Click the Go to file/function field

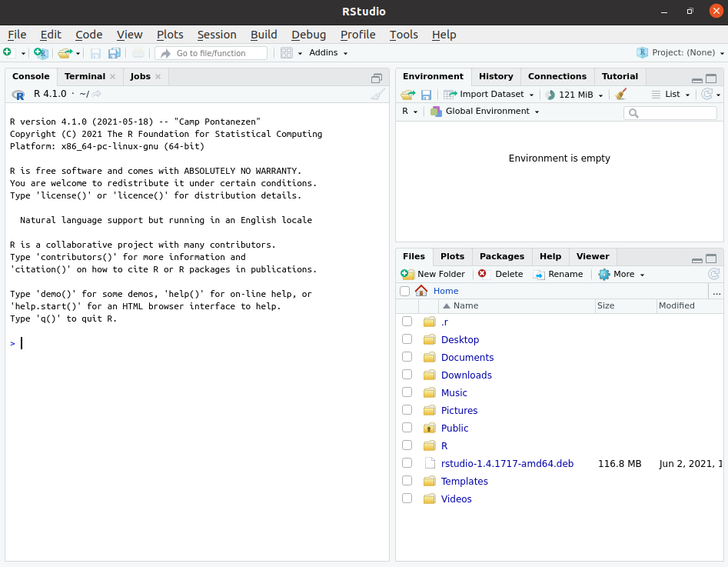tap(211, 53)
